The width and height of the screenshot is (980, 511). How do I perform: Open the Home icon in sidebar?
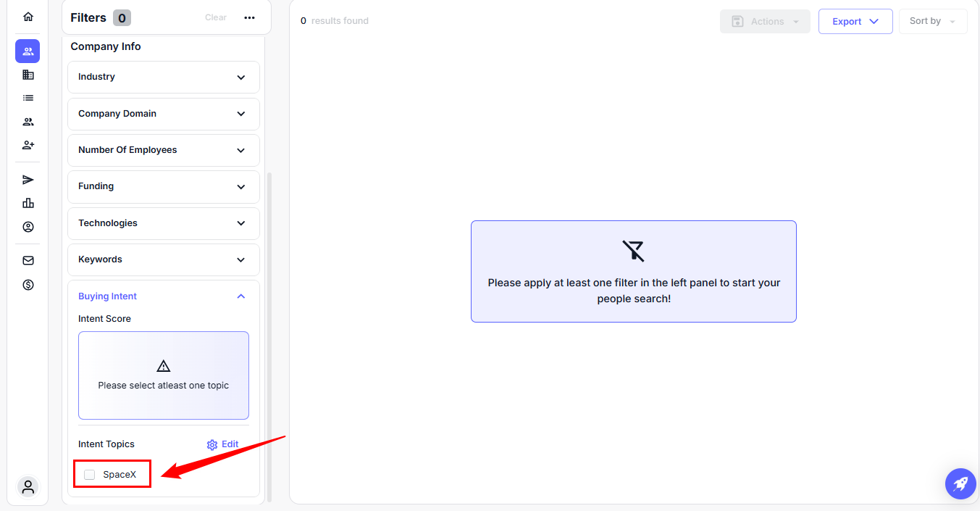(x=28, y=17)
